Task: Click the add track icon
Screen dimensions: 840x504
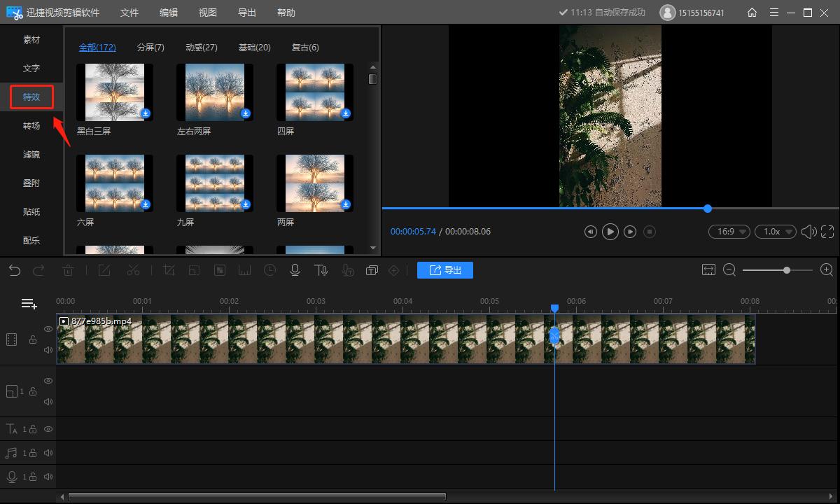Action: [29, 303]
